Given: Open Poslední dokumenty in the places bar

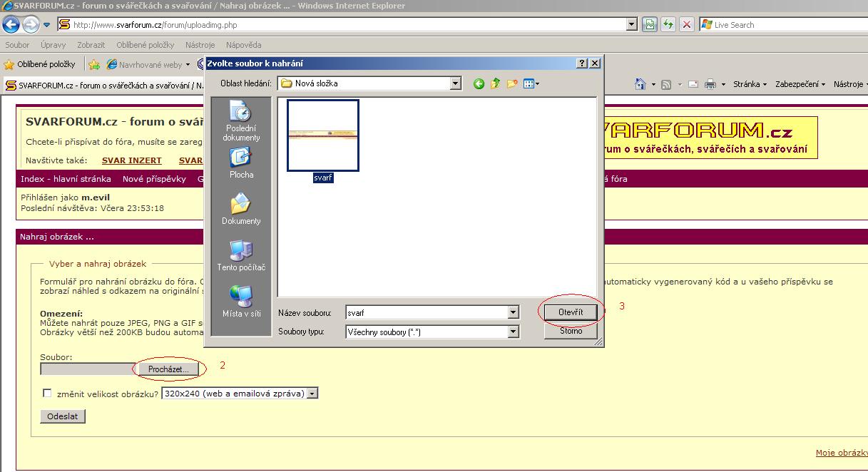Looking at the screenshot, I should point(241,121).
